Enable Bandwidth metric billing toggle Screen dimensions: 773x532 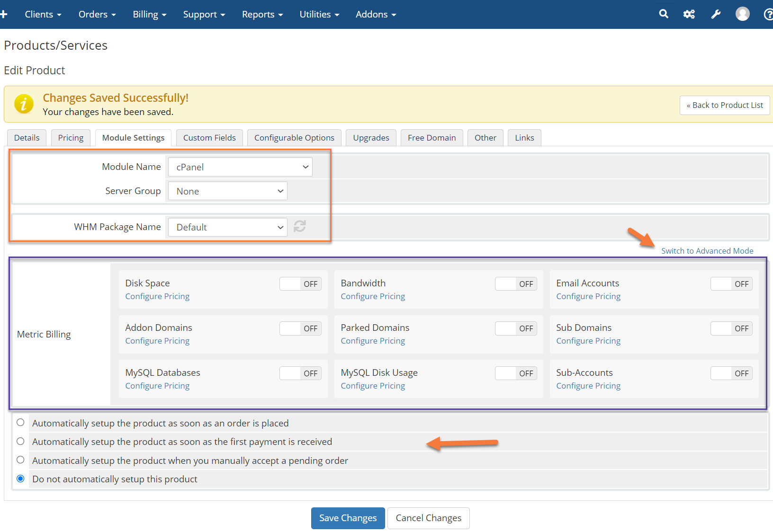pyautogui.click(x=516, y=284)
